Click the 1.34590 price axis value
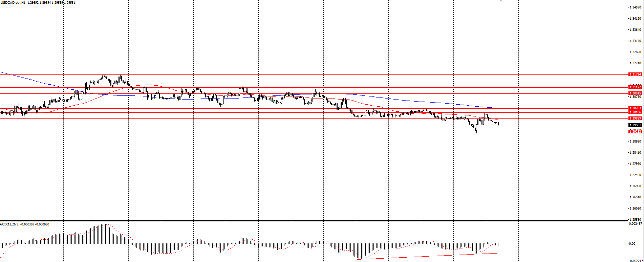The height and width of the screenshot is (262, 644). [635, 7]
